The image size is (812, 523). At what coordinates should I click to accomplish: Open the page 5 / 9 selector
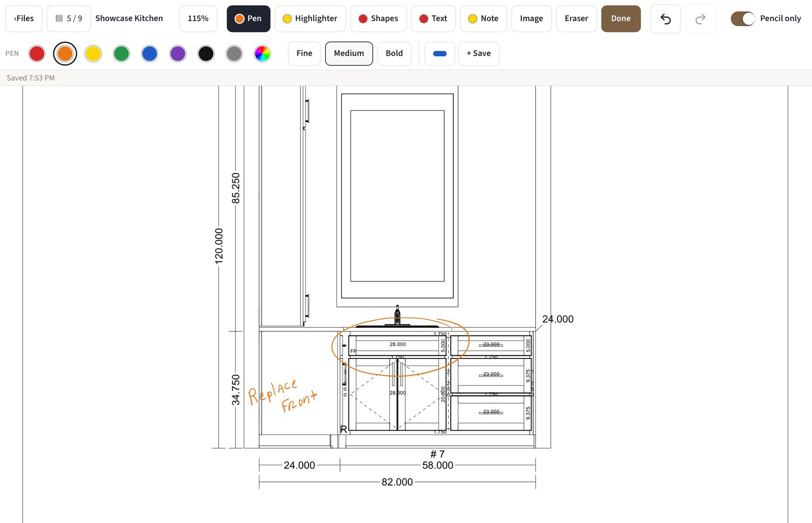pyautogui.click(x=69, y=18)
